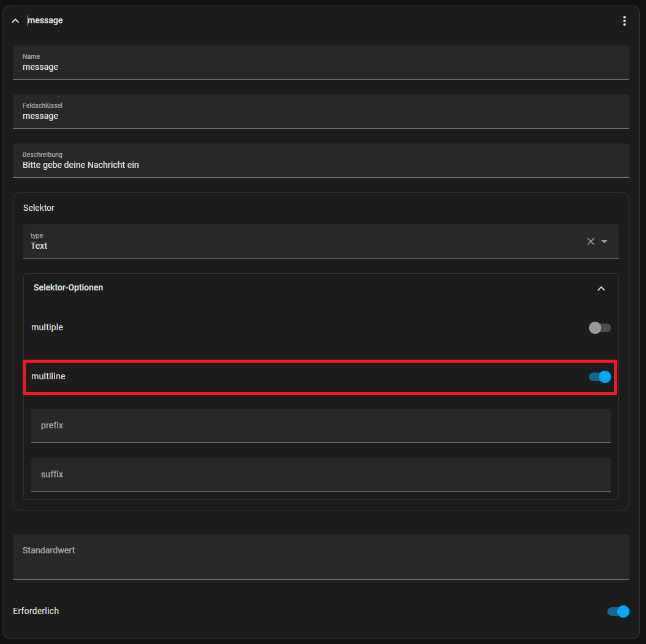Click the Erforderlich label text
Image resolution: width=646 pixels, height=644 pixels.
click(36, 611)
